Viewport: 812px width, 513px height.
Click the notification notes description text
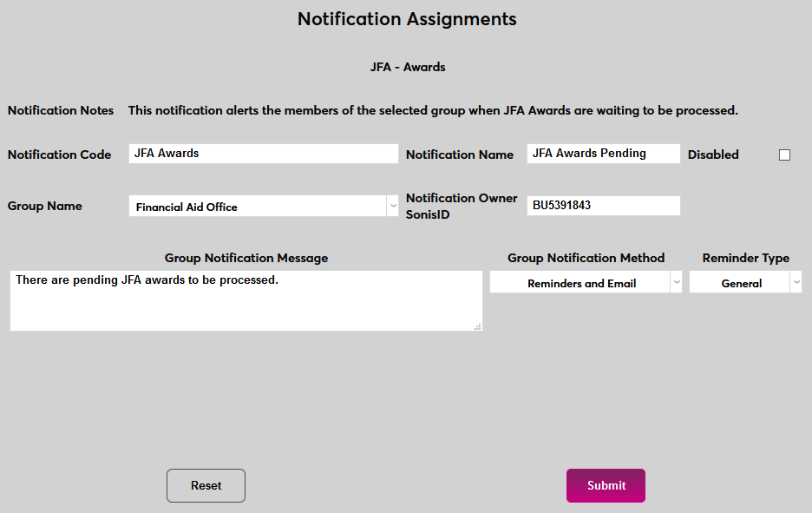coord(433,110)
